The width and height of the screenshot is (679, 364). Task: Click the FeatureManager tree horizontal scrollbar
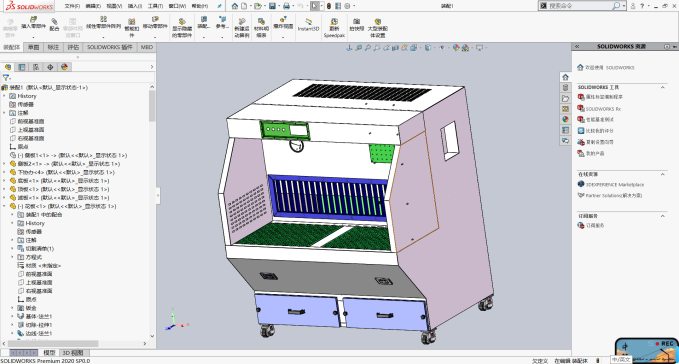(x=52, y=344)
